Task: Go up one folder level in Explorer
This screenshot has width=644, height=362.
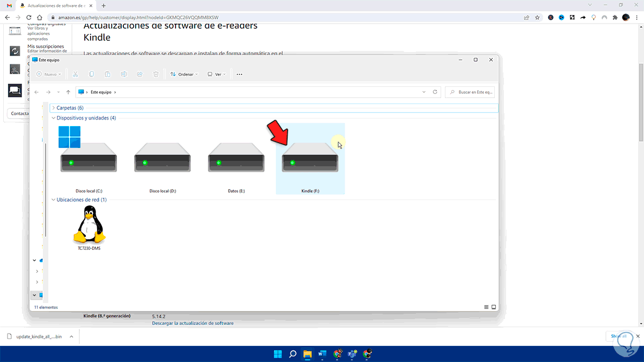Action: pyautogui.click(x=68, y=92)
